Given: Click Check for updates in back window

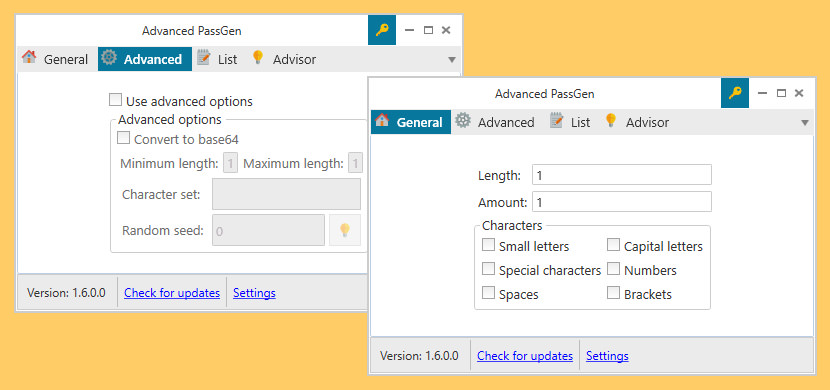Looking at the screenshot, I should point(172,293).
